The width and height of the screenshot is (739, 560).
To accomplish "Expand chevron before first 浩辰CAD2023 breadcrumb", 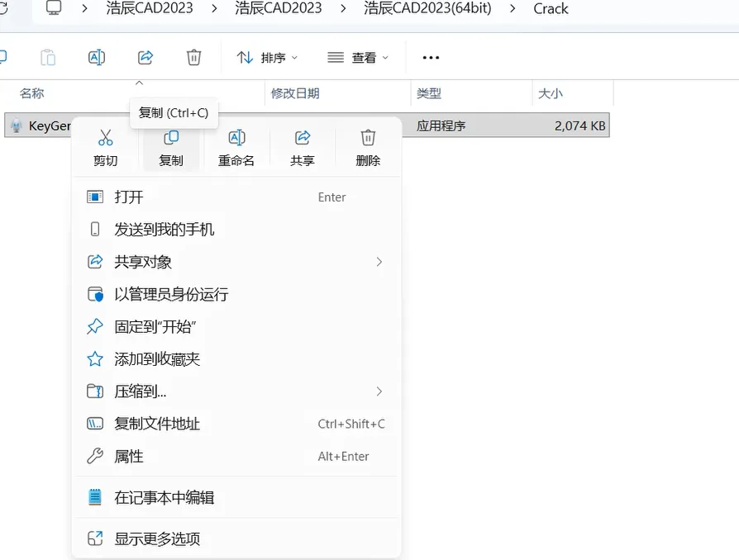I will point(84,8).
